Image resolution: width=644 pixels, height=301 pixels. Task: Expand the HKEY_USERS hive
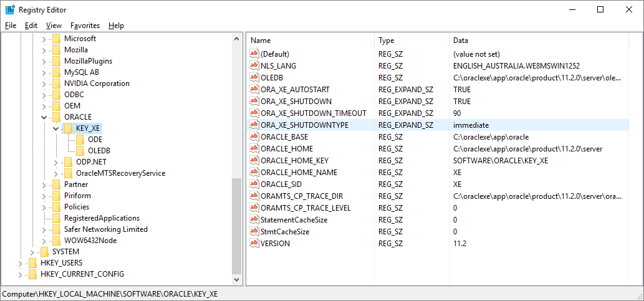pyautogui.click(x=21, y=263)
